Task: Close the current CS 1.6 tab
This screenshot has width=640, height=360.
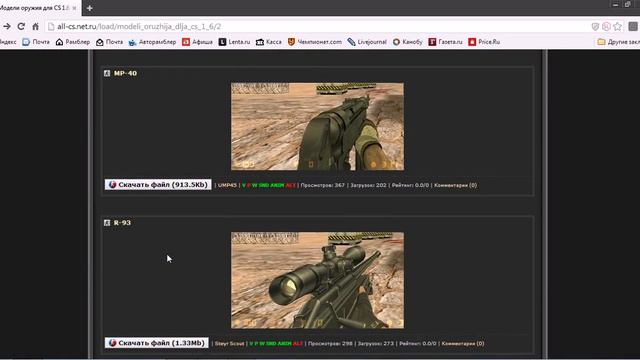Action: click(74, 8)
